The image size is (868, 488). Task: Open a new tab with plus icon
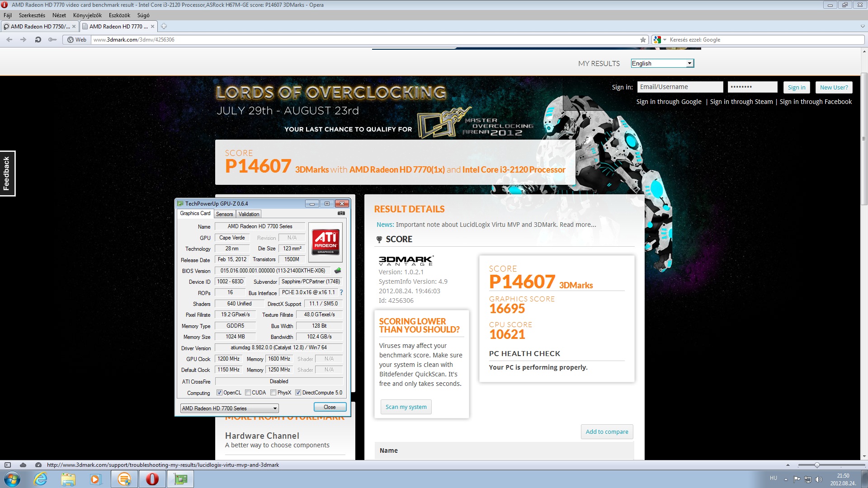[x=164, y=26]
